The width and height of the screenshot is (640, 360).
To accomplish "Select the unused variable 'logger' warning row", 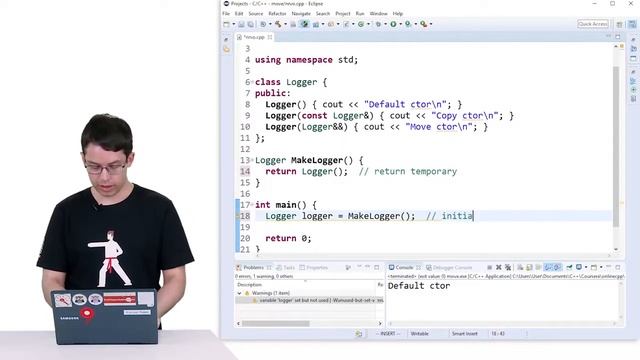I will point(310,300).
